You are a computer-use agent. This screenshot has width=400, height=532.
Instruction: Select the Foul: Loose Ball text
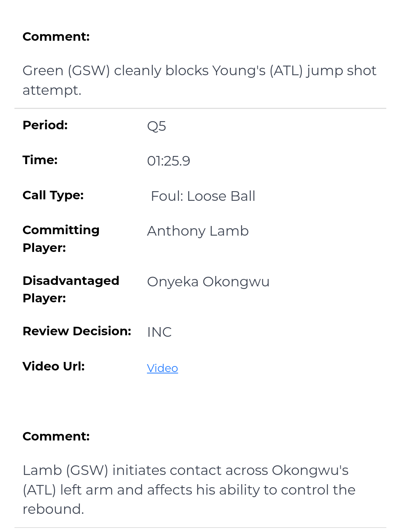coord(203,196)
